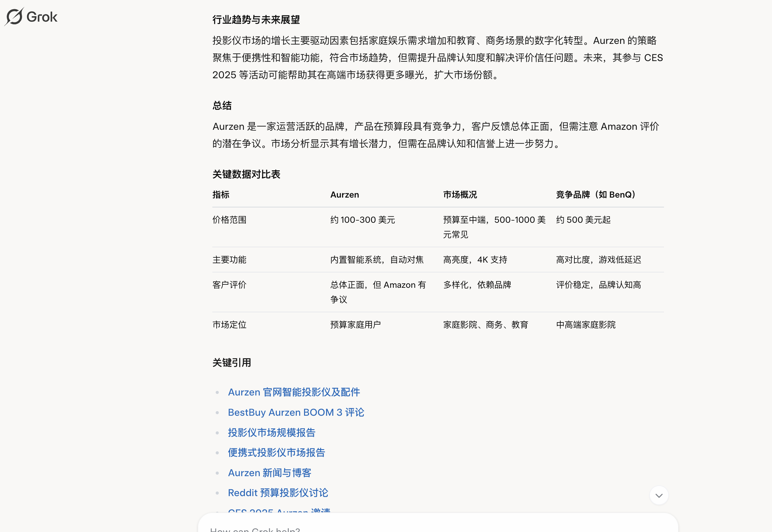Open the BestBuy Aurzen BOOM 3 评论 link

(296, 412)
